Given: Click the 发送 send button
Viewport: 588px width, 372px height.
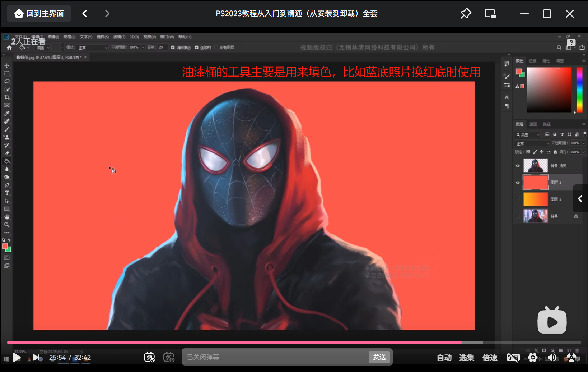Looking at the screenshot, I should click(x=379, y=357).
